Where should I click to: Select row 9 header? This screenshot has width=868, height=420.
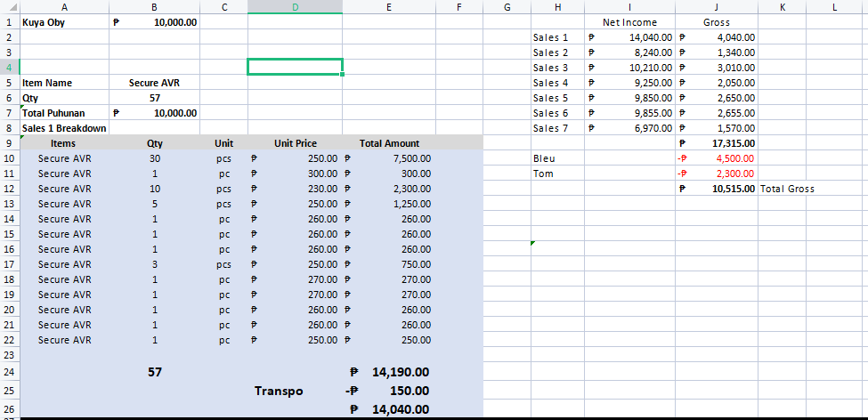10,143
